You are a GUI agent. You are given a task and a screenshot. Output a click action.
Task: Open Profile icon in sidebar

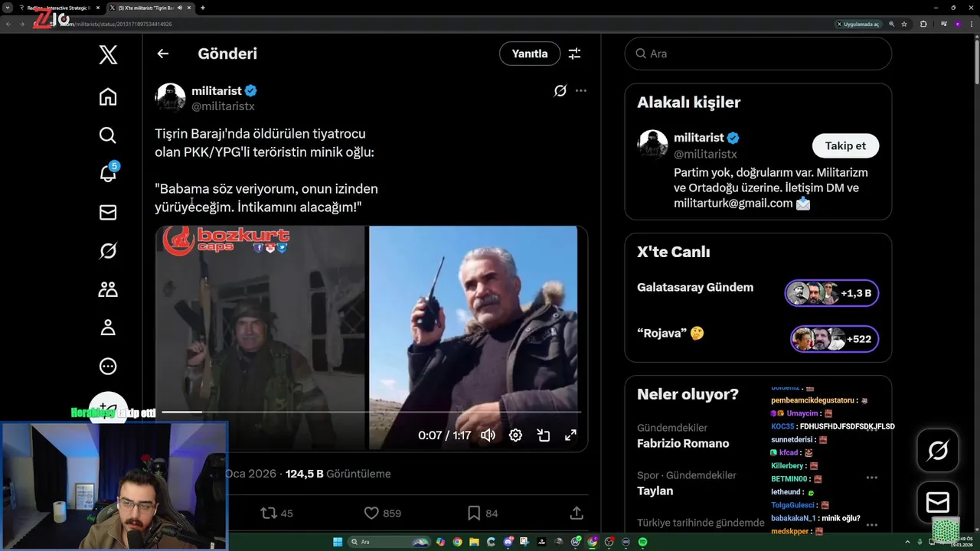point(108,328)
